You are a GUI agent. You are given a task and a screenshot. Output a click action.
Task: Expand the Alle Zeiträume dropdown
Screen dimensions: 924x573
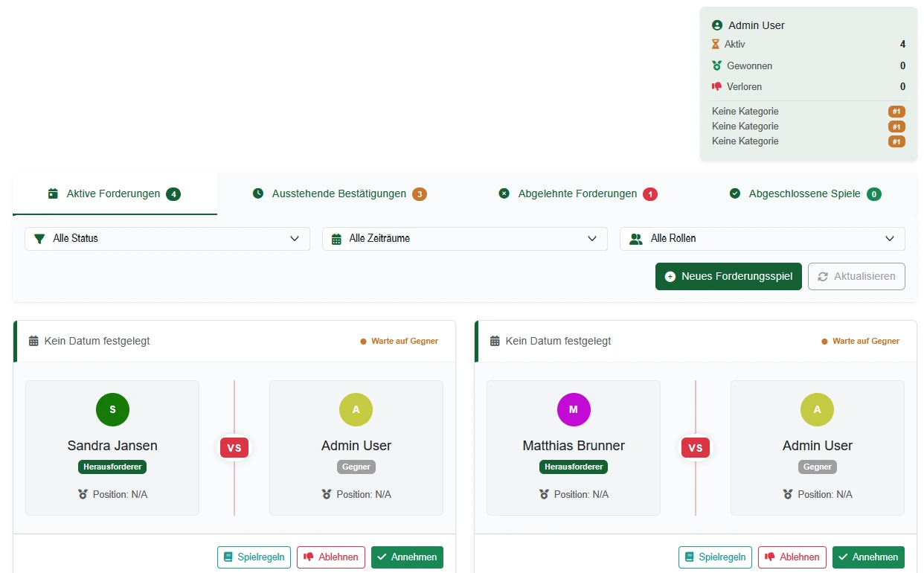coord(465,239)
